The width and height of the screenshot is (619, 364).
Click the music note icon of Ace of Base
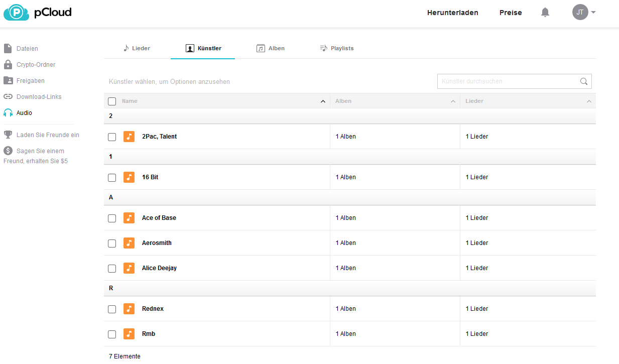(x=129, y=218)
